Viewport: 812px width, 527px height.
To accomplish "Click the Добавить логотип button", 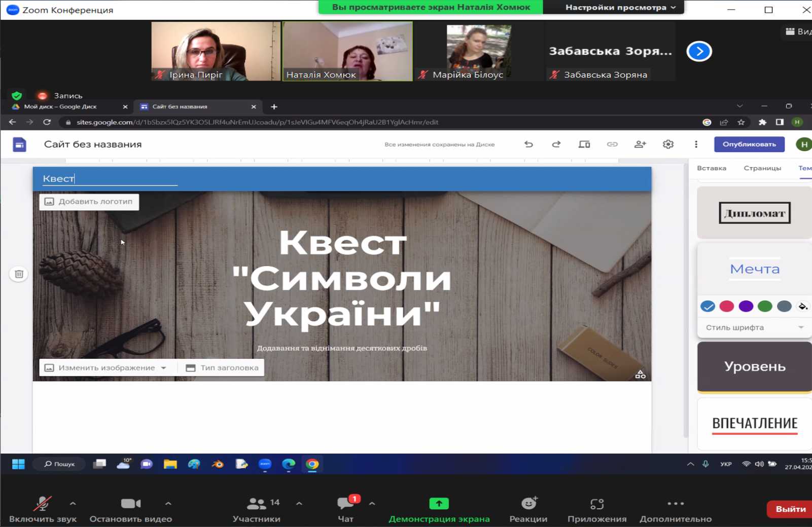I will click(x=89, y=202).
